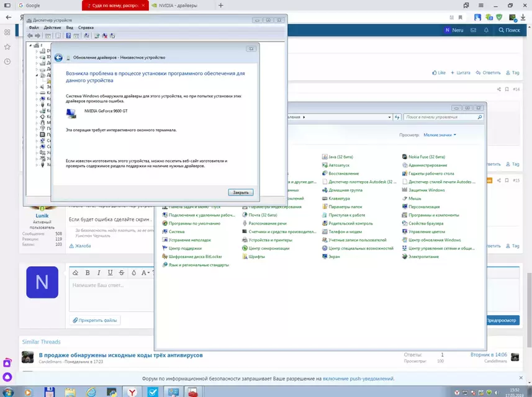Open the Мелкие значки view dropdown
This screenshot has width=532, height=397.
pos(440,135)
